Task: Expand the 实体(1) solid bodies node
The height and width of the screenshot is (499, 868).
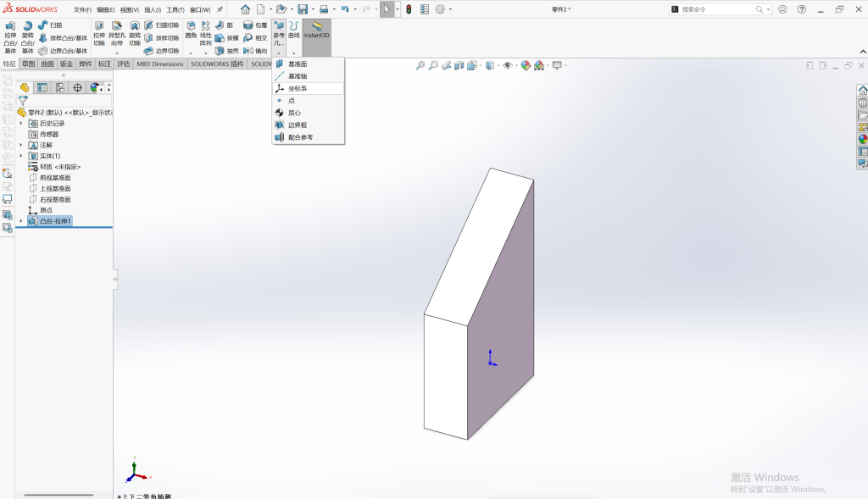Action: tap(21, 156)
